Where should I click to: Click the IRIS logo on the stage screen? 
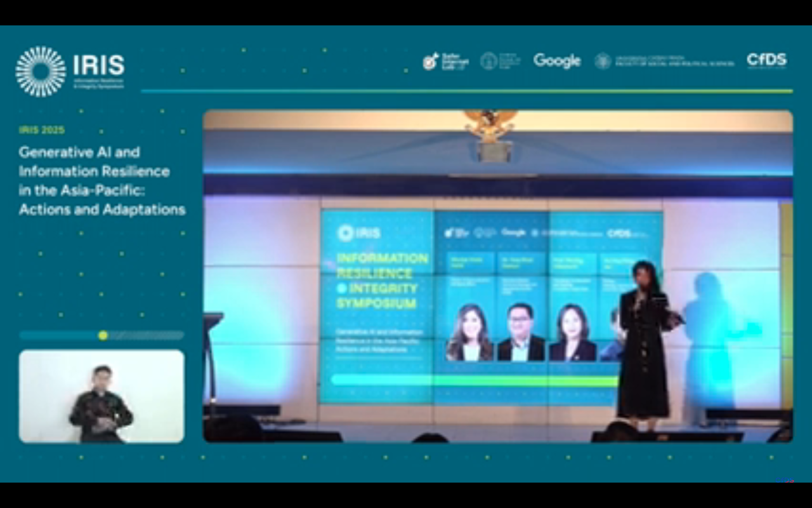click(x=359, y=232)
